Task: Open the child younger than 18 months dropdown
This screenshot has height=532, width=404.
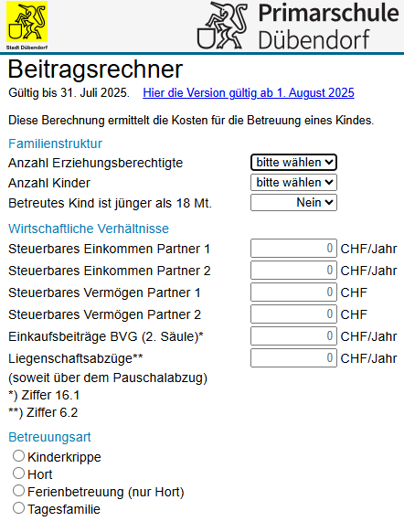Action: [x=293, y=203]
